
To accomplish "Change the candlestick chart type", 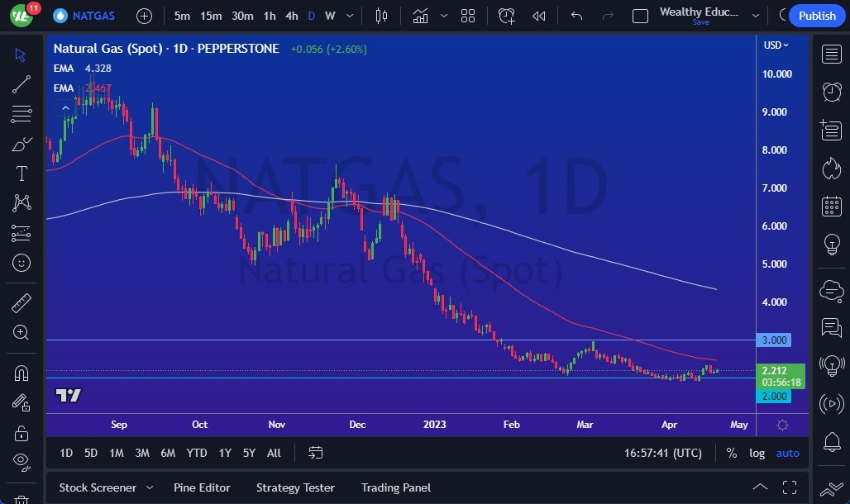I will [381, 17].
